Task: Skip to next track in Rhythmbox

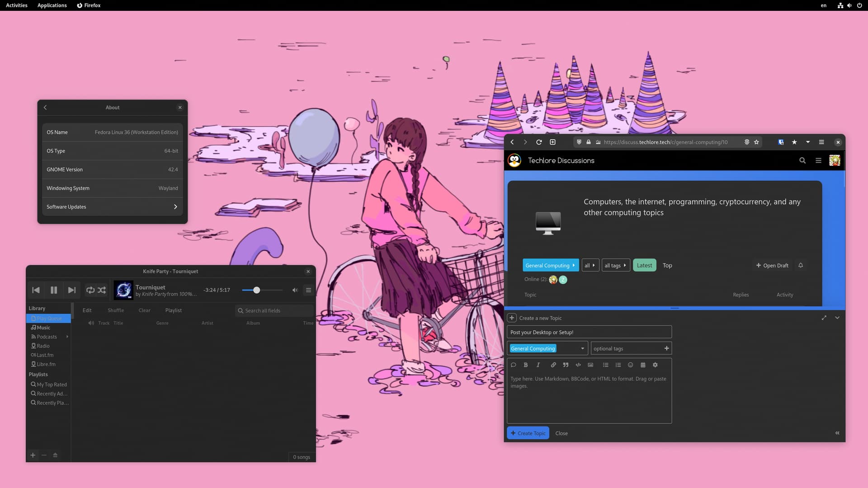Action: pos(71,290)
